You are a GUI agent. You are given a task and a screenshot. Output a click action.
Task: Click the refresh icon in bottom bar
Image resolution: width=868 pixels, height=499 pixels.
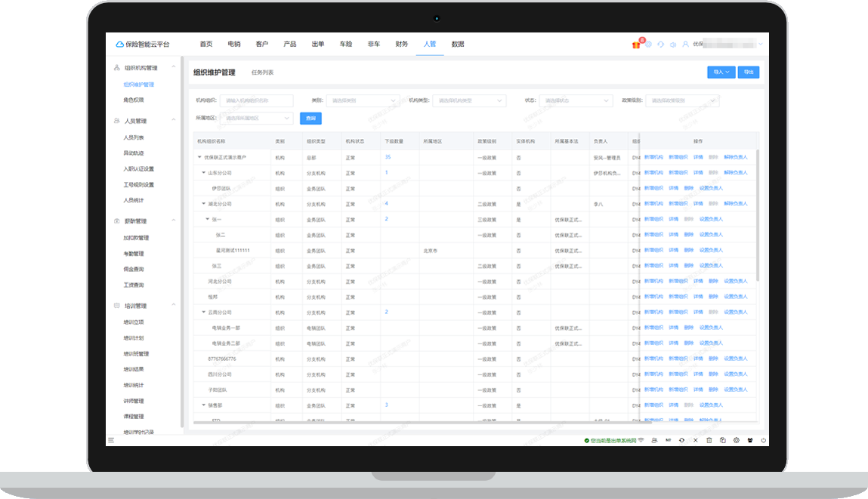[681, 440]
